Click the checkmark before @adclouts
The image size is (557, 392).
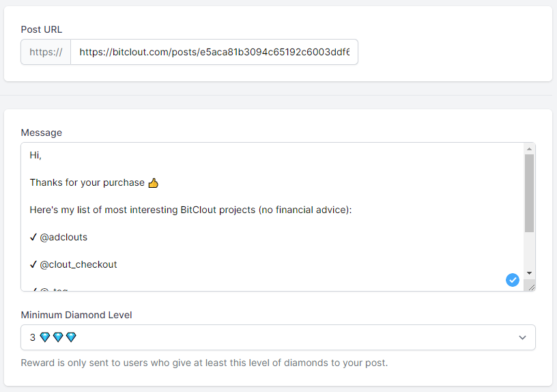point(33,238)
